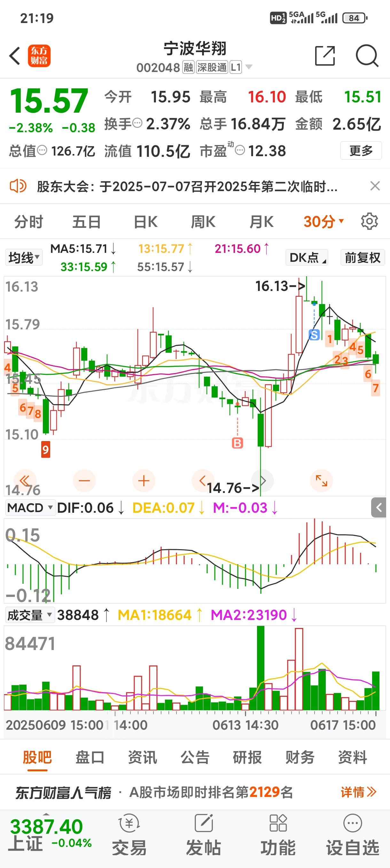Screen dimensions: 390x868
Task: Select the 盘口 tab
Action: click(90, 758)
